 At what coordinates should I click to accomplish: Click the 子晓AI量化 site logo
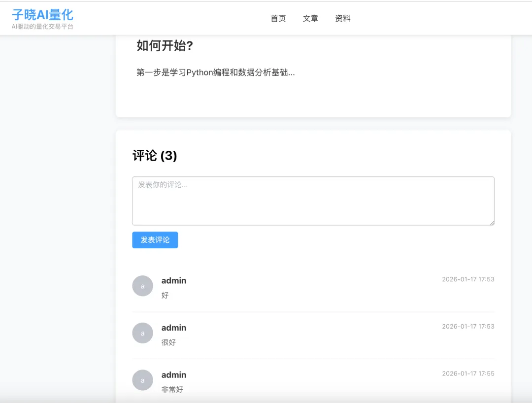pos(42,15)
